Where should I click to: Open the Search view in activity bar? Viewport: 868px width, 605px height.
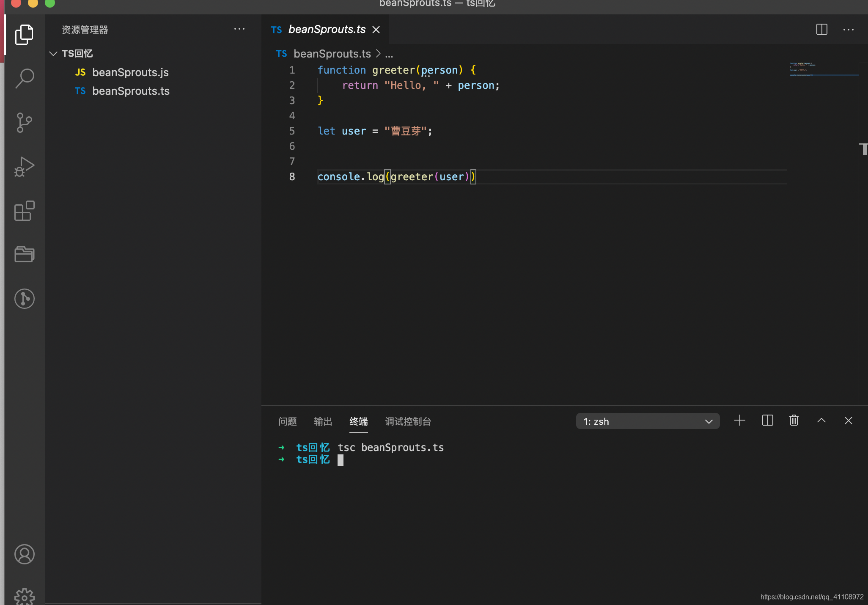24,79
